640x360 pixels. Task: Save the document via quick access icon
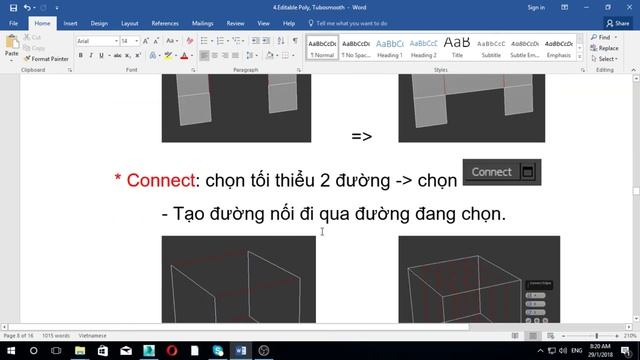[x=13, y=8]
